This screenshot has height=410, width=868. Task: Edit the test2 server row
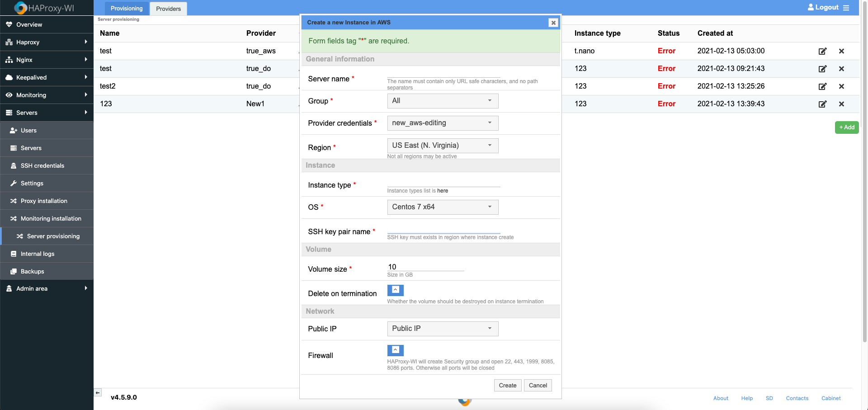pos(823,86)
